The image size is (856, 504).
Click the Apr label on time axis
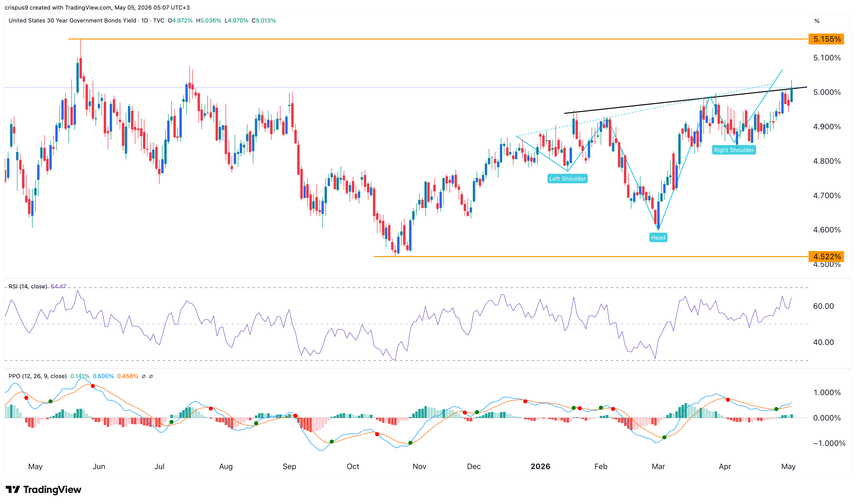coord(725,466)
